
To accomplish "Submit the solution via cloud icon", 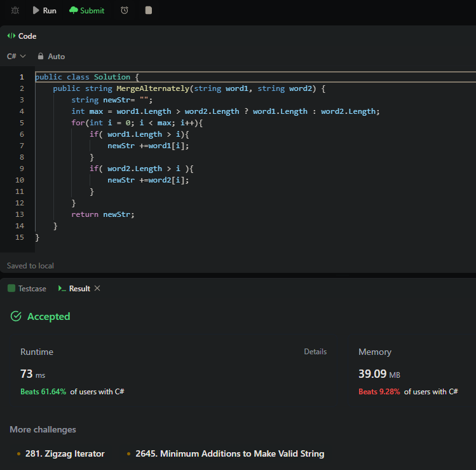I will point(74,11).
